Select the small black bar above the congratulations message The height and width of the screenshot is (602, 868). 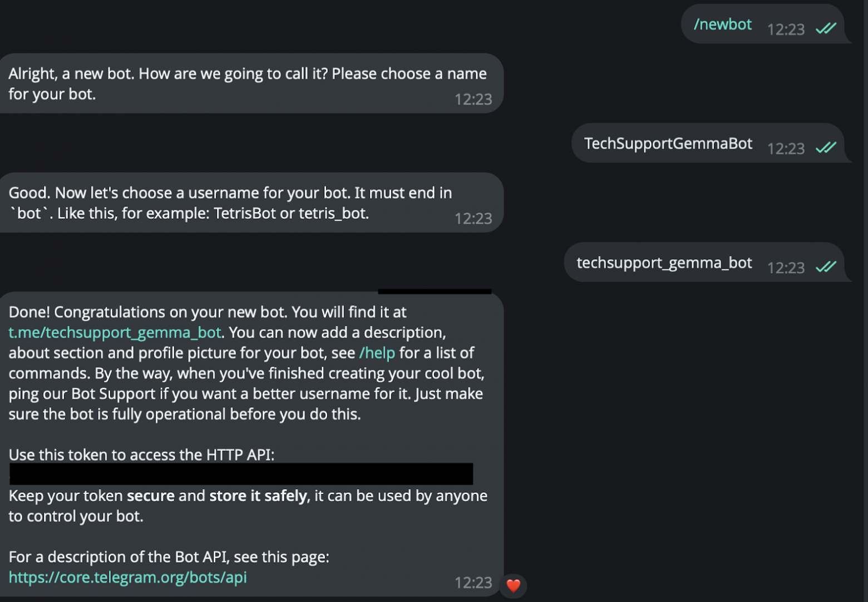tap(435, 290)
